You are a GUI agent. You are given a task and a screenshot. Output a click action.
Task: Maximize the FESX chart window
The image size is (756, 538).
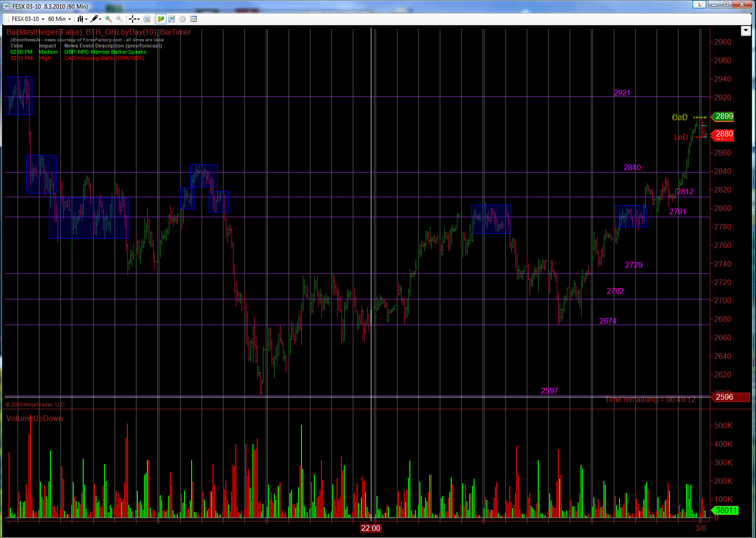pyautogui.click(x=726, y=4)
